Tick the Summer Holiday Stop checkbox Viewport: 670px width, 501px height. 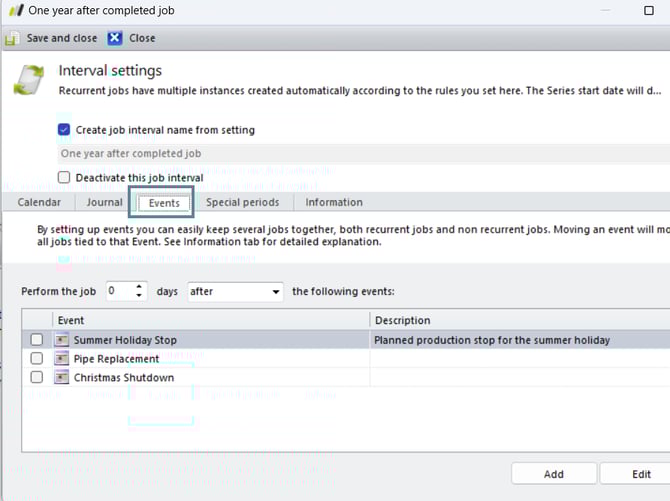pos(37,340)
